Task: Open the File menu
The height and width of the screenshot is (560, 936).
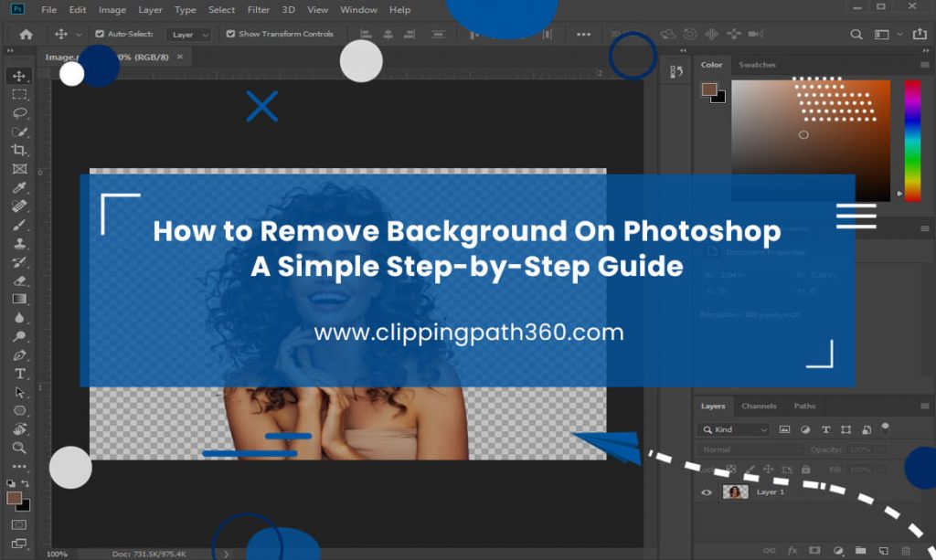Action: pyautogui.click(x=49, y=9)
